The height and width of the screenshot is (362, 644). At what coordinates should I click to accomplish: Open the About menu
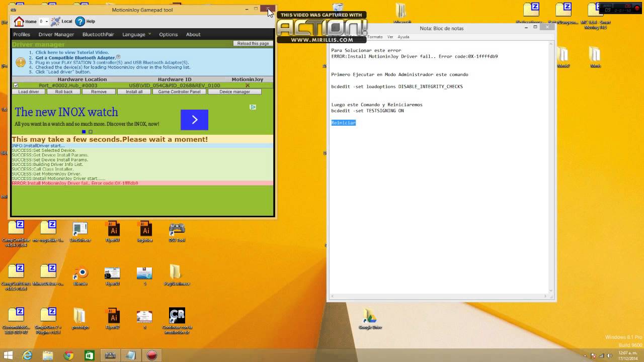(x=193, y=34)
